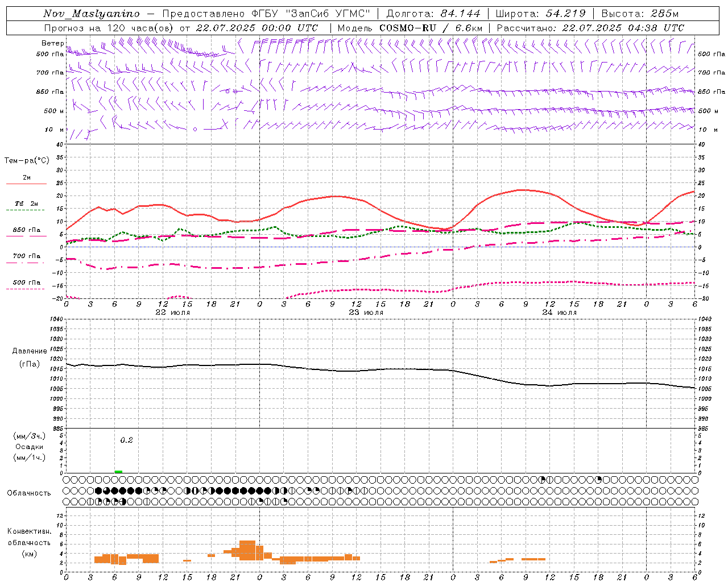Screen dimensions: 728x582
Task: Click the 22 июля date label
Action: [x=173, y=313]
